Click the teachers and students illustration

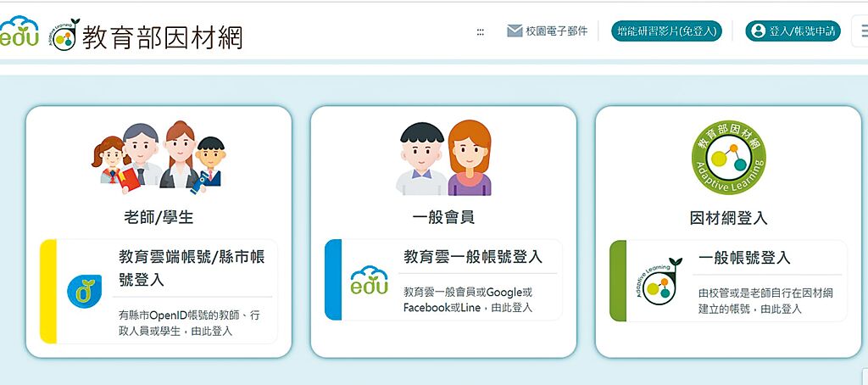point(159,157)
